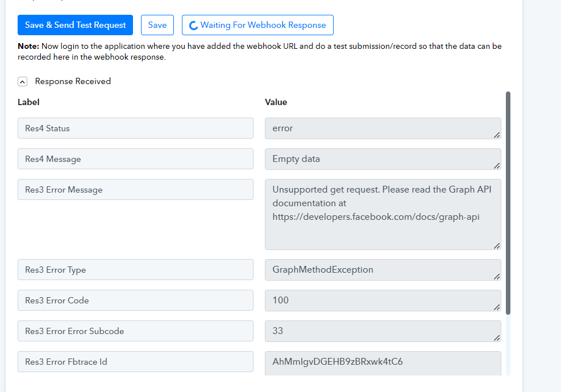Click resize handle of the 'Empty data' box

497,166
